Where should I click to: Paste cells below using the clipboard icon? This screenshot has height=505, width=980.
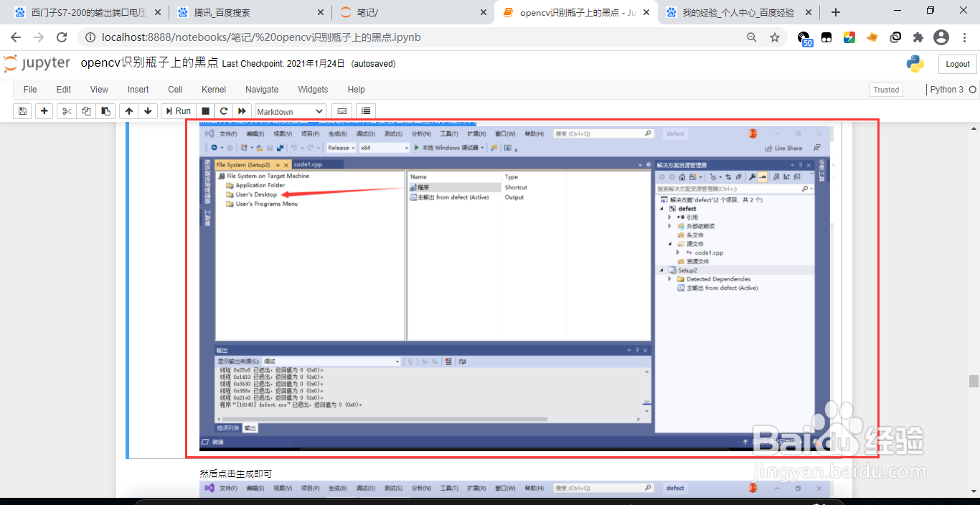(x=105, y=111)
